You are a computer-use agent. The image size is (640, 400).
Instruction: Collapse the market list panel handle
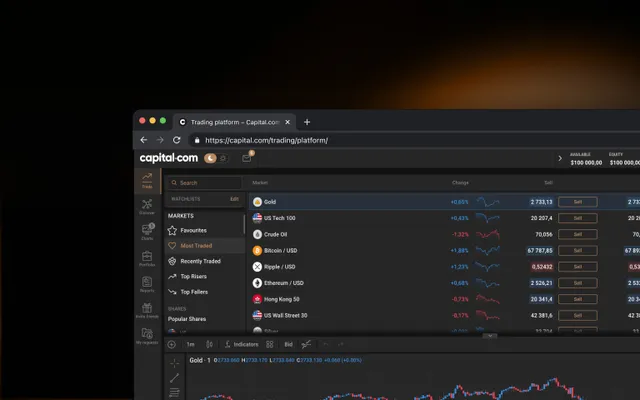coord(490,335)
